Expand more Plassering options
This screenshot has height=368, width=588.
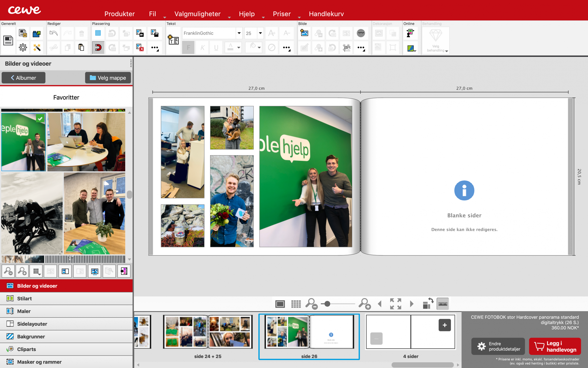point(155,48)
